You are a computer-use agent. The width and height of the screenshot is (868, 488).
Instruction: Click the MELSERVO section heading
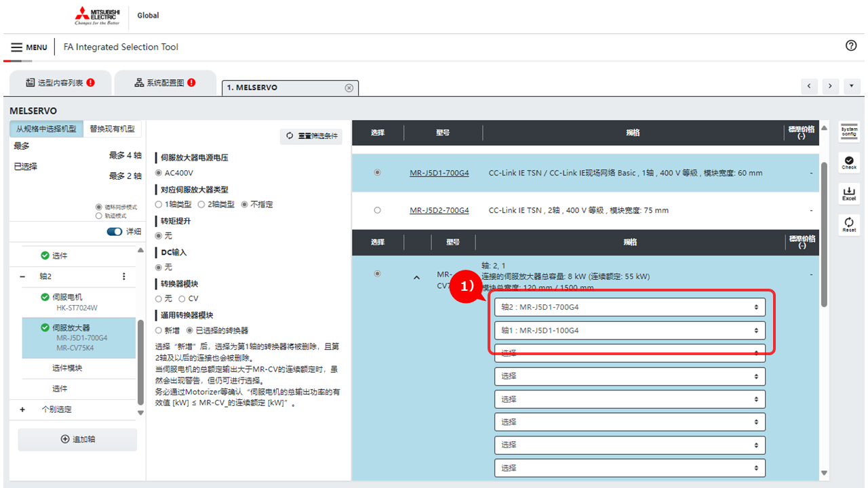33,110
